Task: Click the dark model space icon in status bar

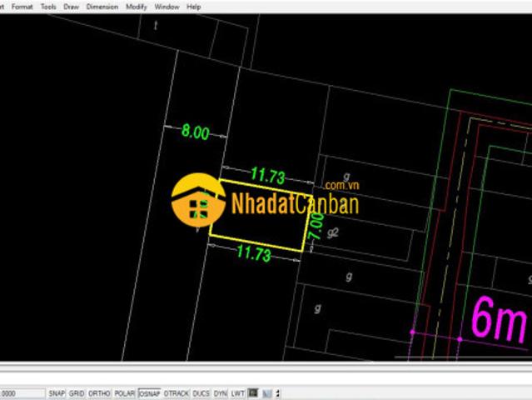Action: [x=253, y=393]
